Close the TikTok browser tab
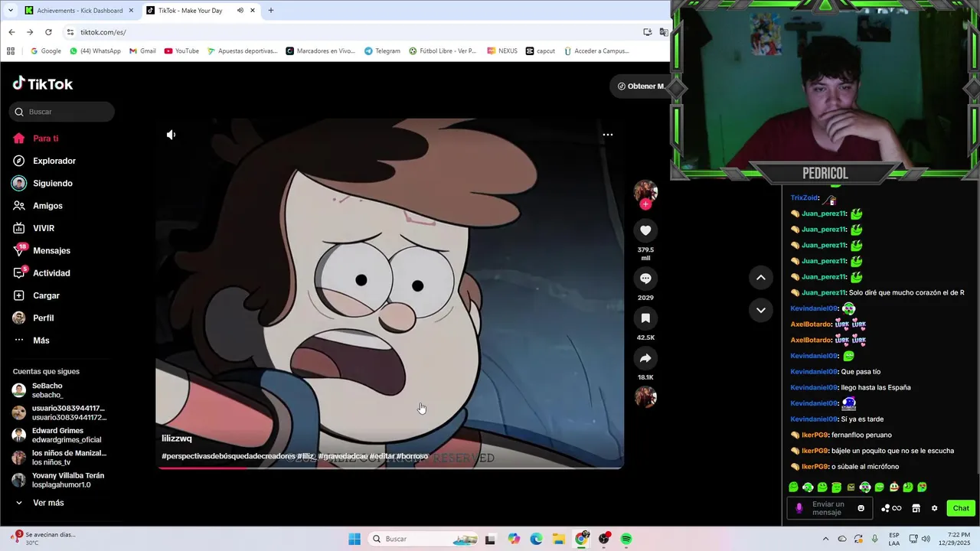This screenshot has height=551, width=980. click(x=253, y=11)
